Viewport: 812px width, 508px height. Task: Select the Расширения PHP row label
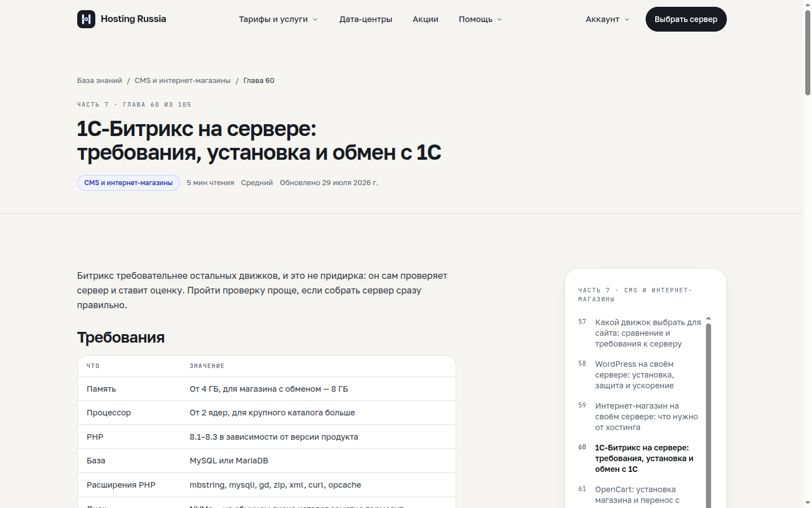(121, 485)
